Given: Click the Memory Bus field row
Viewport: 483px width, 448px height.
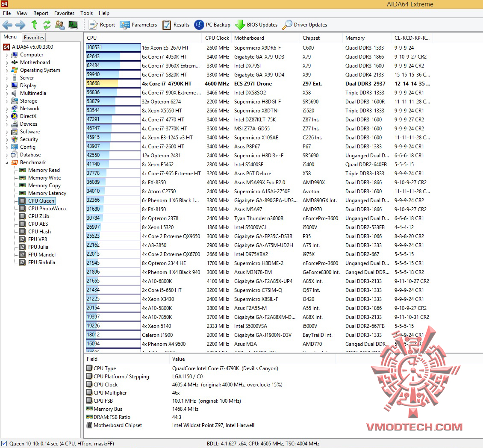Looking at the screenshot, I should [x=209, y=409].
